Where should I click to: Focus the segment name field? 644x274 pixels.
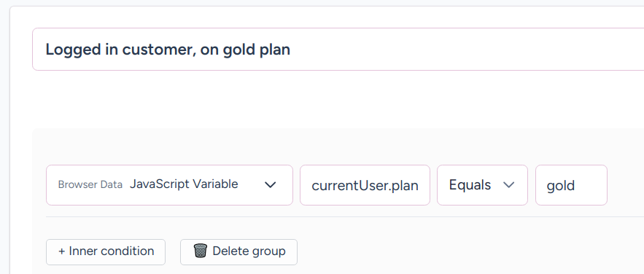[338, 50]
